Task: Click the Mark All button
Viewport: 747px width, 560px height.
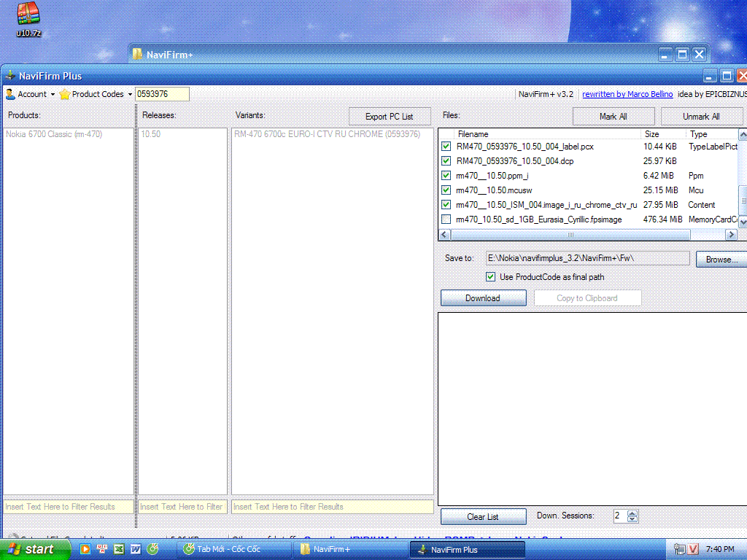Action: [613, 116]
